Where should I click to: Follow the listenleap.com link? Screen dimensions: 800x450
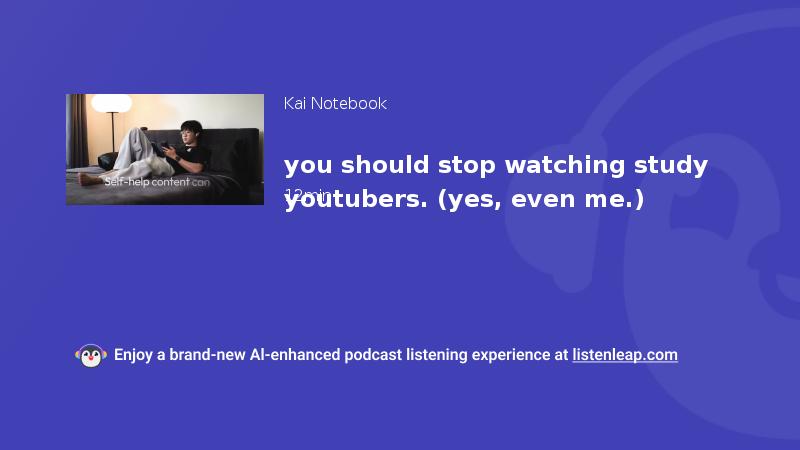coord(625,355)
